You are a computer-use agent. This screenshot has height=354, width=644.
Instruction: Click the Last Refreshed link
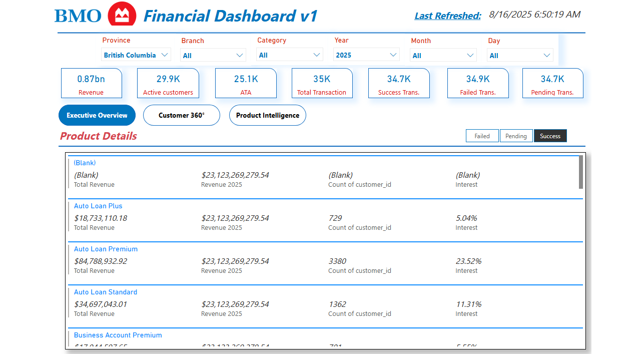[x=447, y=16]
